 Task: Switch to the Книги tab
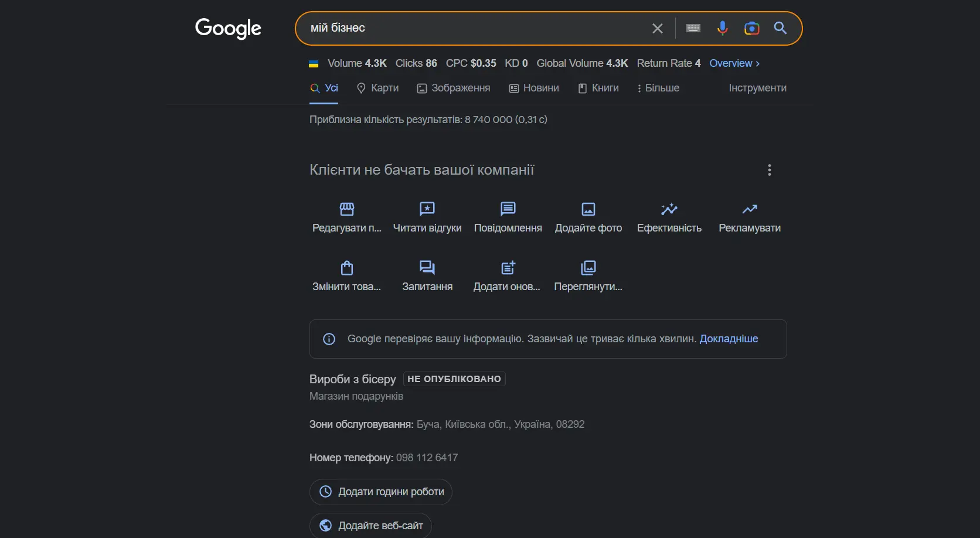click(598, 88)
